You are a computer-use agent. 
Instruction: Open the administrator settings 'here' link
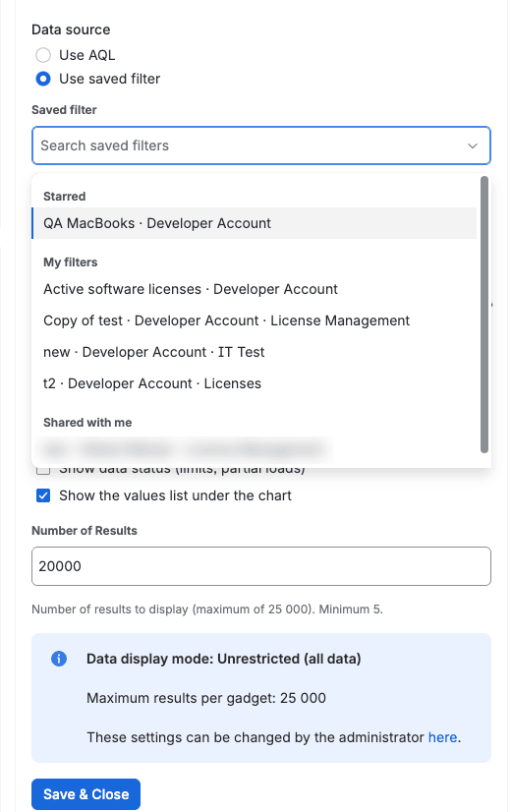tap(442, 737)
